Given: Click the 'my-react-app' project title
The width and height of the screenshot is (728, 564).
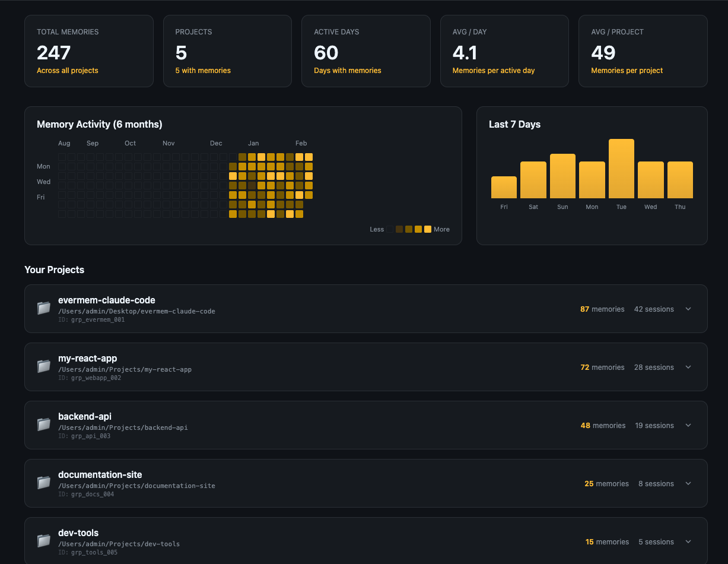Looking at the screenshot, I should pos(88,359).
